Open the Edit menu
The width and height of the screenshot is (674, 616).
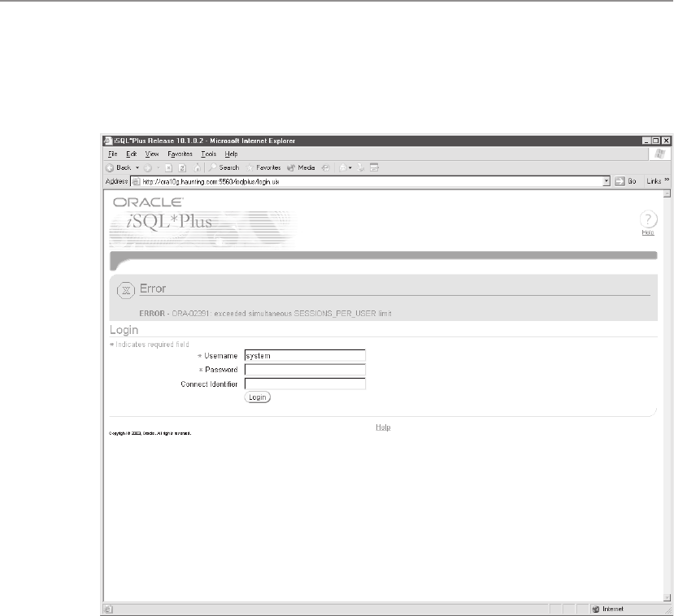pos(131,154)
